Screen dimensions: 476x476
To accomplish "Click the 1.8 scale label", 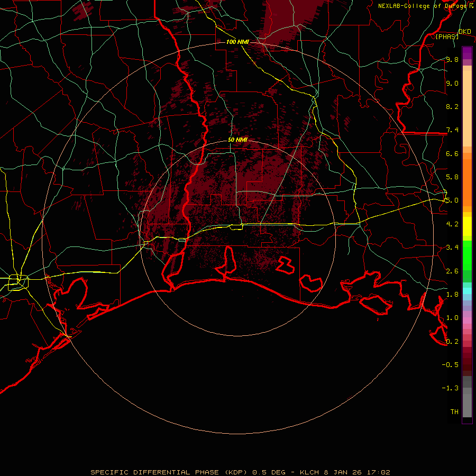I will [452, 295].
